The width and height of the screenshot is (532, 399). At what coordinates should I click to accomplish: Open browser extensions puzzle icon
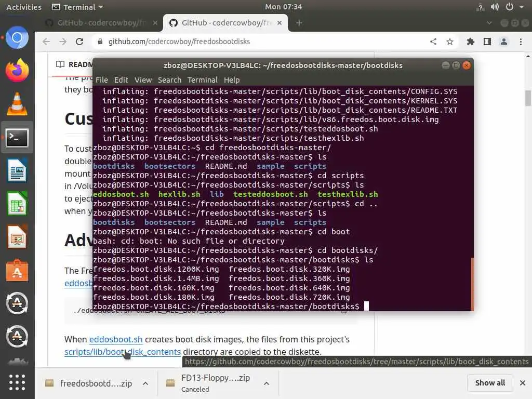coord(470,42)
